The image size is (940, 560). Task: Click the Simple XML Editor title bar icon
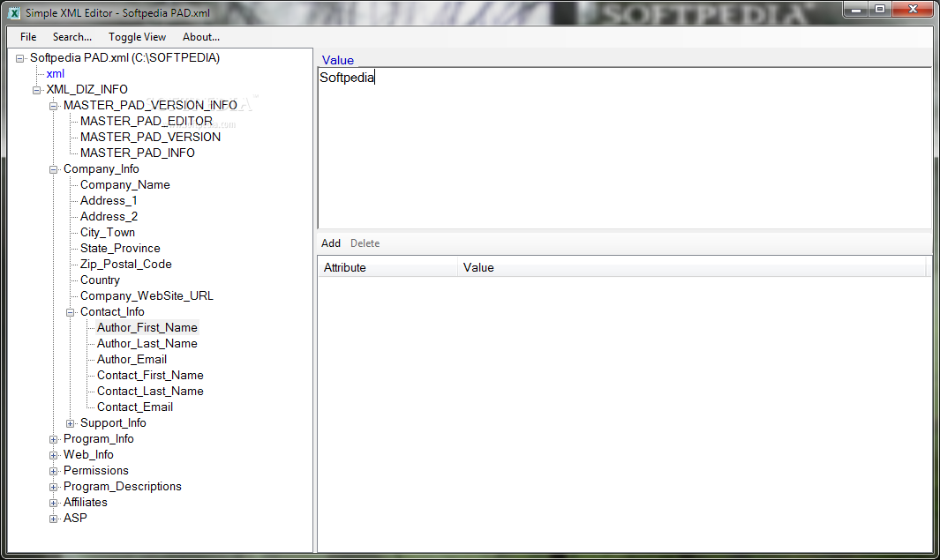click(13, 12)
